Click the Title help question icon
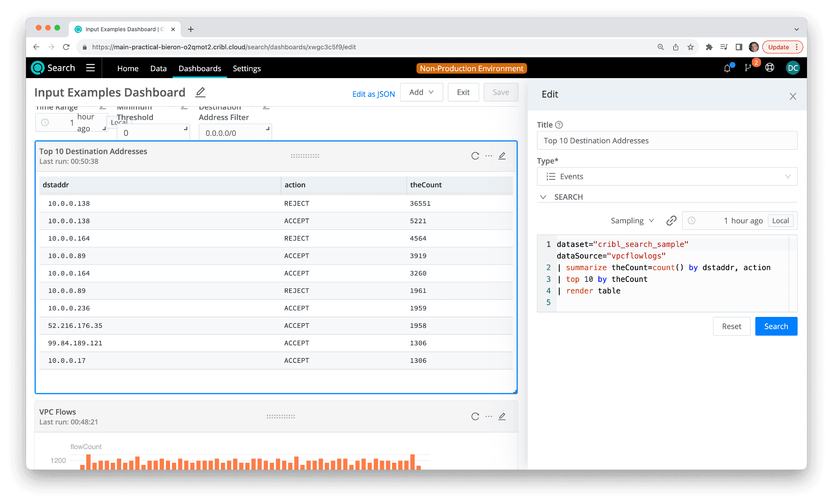Image resolution: width=833 pixels, height=504 pixels. [559, 125]
